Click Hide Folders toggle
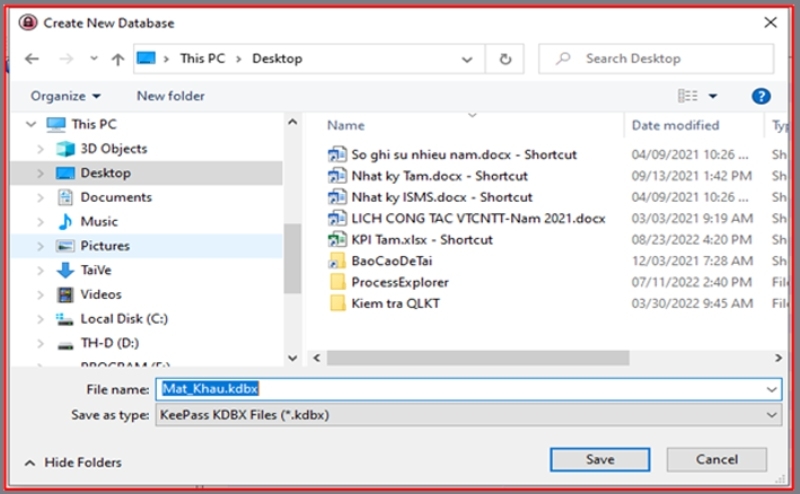Viewport: 800px width, 494px height. pos(73,462)
